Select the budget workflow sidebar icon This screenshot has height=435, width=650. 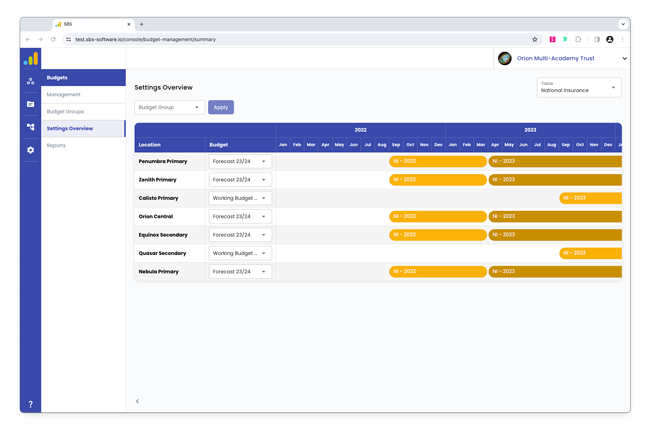31,127
